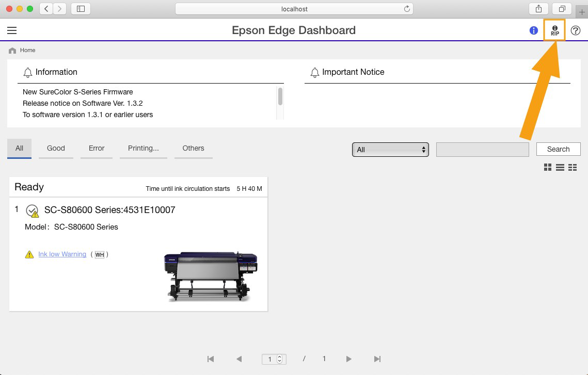Select the Others tab
Screen dimensions: 588x375
193,148
